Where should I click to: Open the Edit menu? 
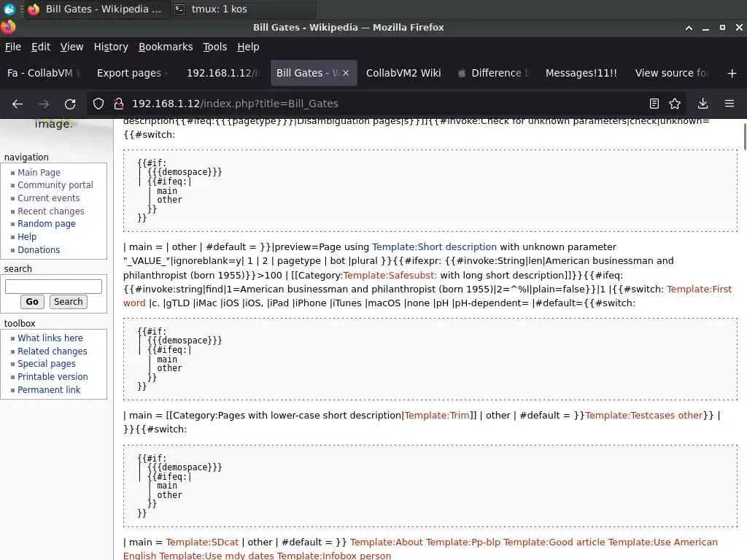click(x=41, y=47)
